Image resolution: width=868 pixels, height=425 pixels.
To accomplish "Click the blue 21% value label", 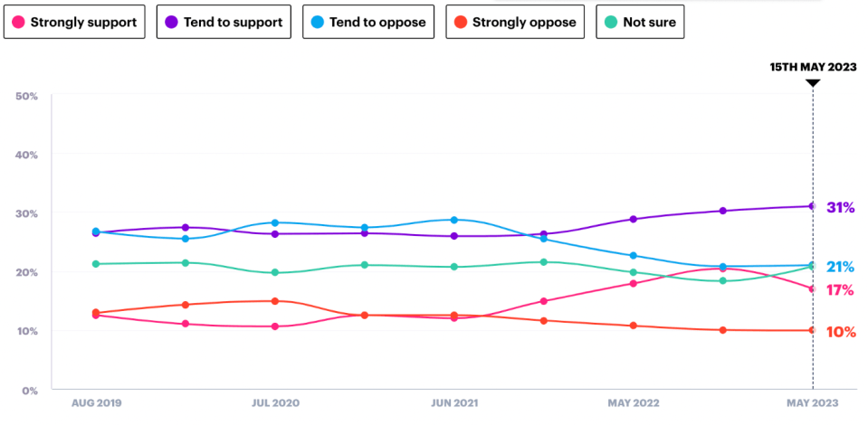I will (x=840, y=267).
